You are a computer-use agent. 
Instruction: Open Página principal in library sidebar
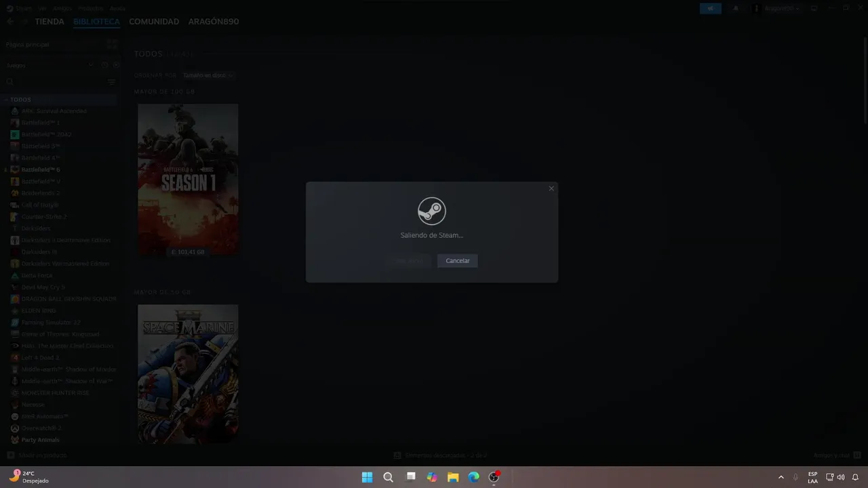(28, 44)
